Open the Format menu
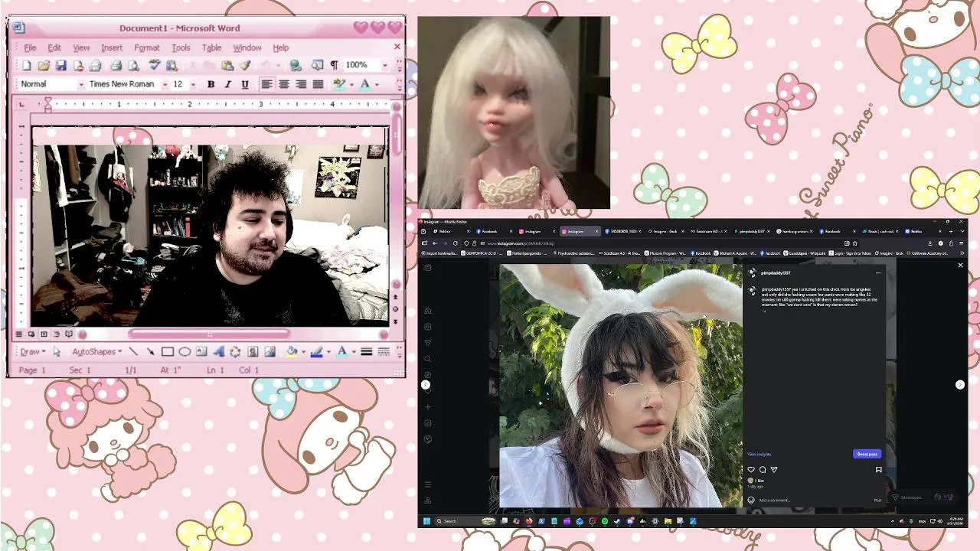The image size is (980, 551). click(x=147, y=47)
